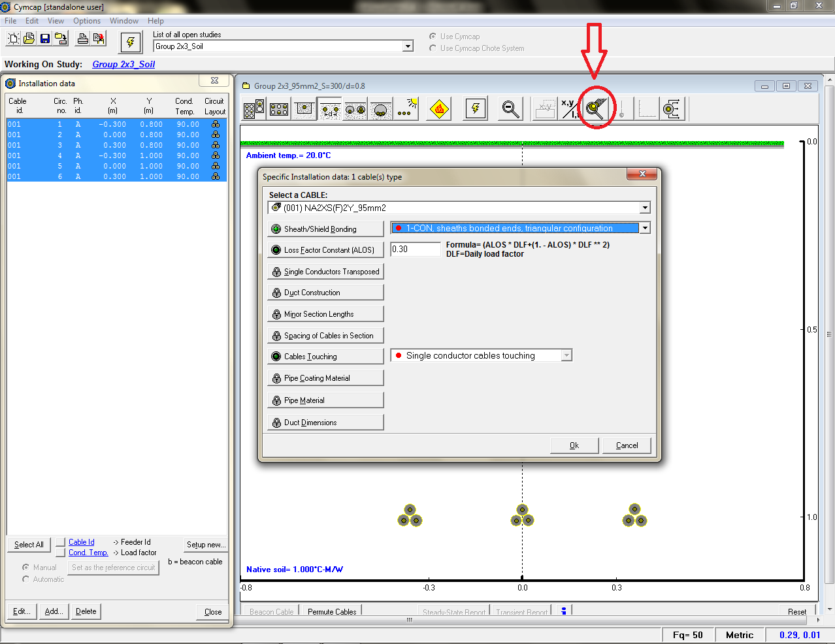Open the Edit menu

pos(32,21)
